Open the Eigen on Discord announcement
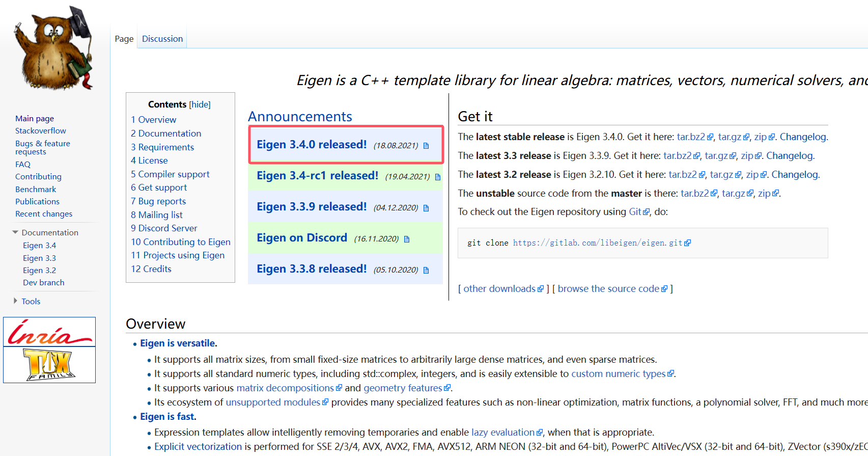This screenshot has width=868, height=456. click(x=302, y=238)
